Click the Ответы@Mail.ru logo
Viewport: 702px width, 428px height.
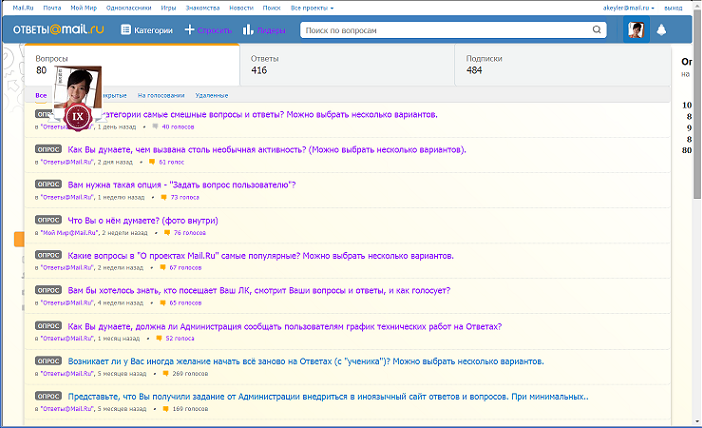[x=60, y=30]
